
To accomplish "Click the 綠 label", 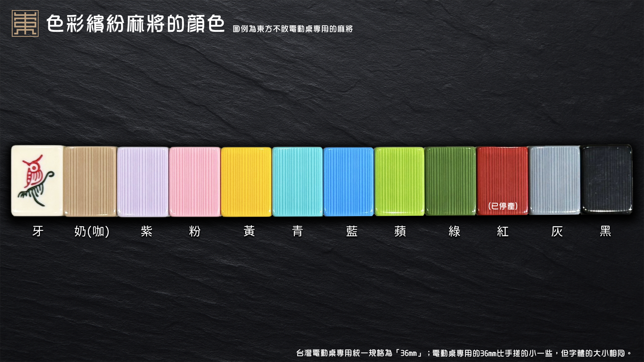I will 454,231.
